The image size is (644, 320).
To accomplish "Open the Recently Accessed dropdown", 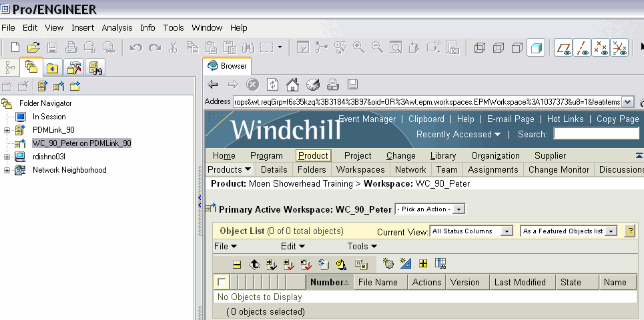I will tap(458, 134).
